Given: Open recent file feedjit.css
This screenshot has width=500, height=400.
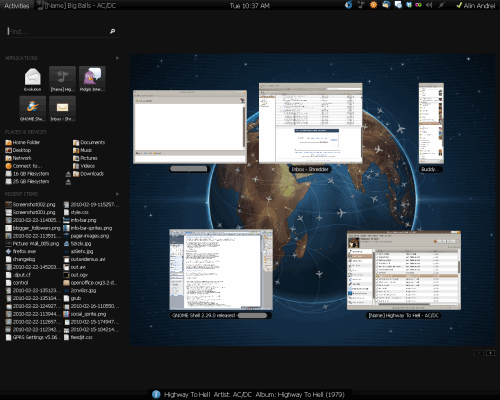Looking at the screenshot, I should click(x=78, y=337).
